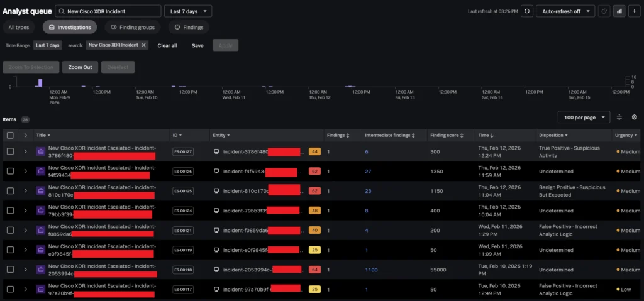Screen dimensions: 644x301
Task: Expand the ES-00126 row chevron
Action: (x=25, y=172)
